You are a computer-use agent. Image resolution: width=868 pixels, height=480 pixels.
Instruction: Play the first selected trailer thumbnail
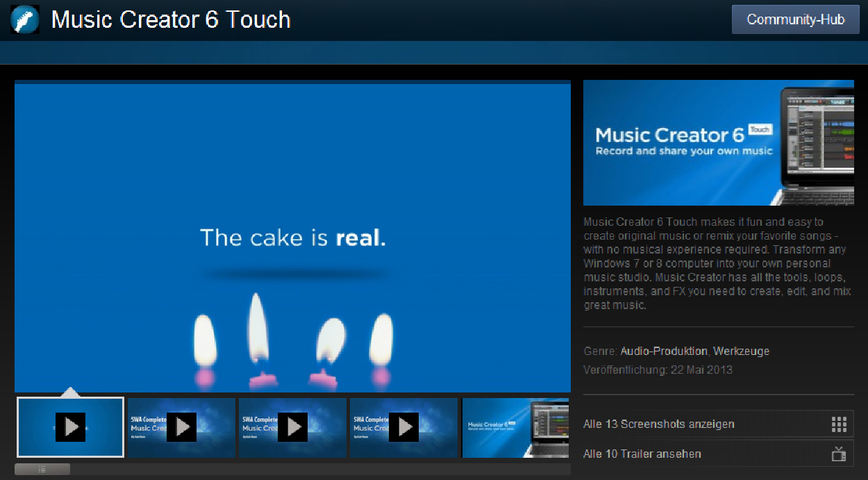tap(70, 427)
